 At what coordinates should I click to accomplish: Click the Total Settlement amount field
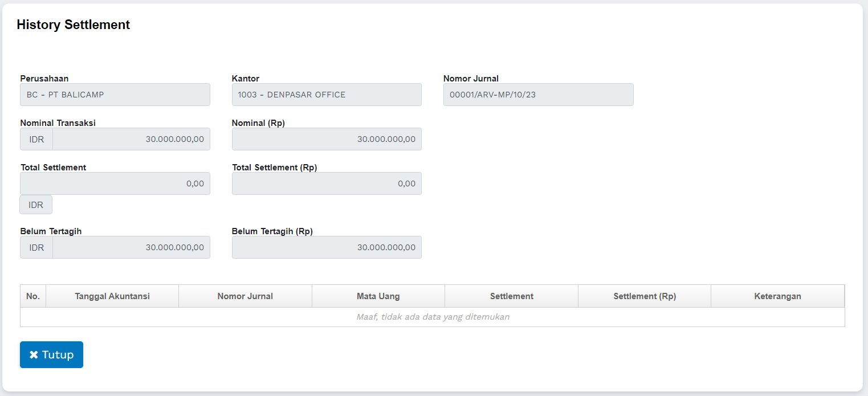(x=115, y=183)
